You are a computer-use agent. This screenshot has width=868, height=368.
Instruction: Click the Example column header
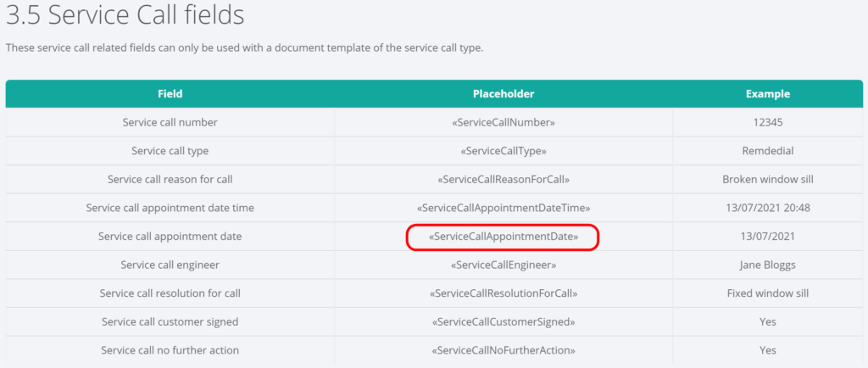pyautogui.click(x=767, y=94)
